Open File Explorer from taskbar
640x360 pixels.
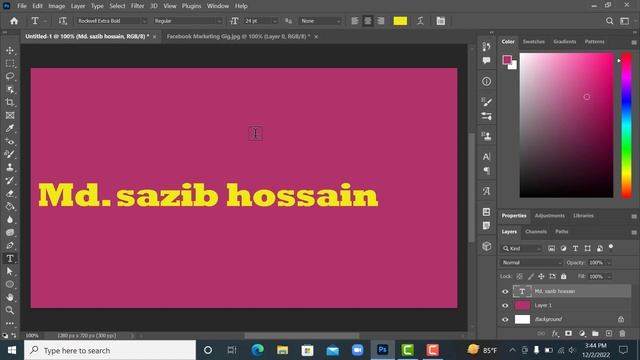(282, 350)
